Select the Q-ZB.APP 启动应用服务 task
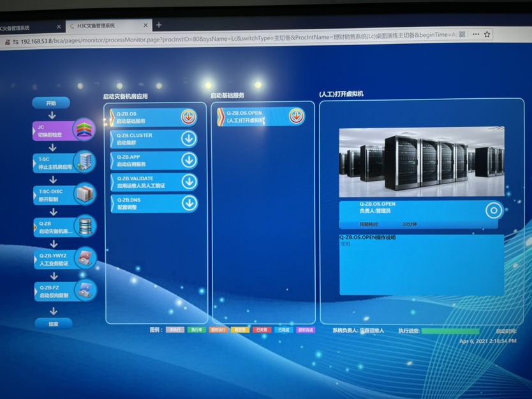This screenshot has height=399, width=532. [x=154, y=161]
